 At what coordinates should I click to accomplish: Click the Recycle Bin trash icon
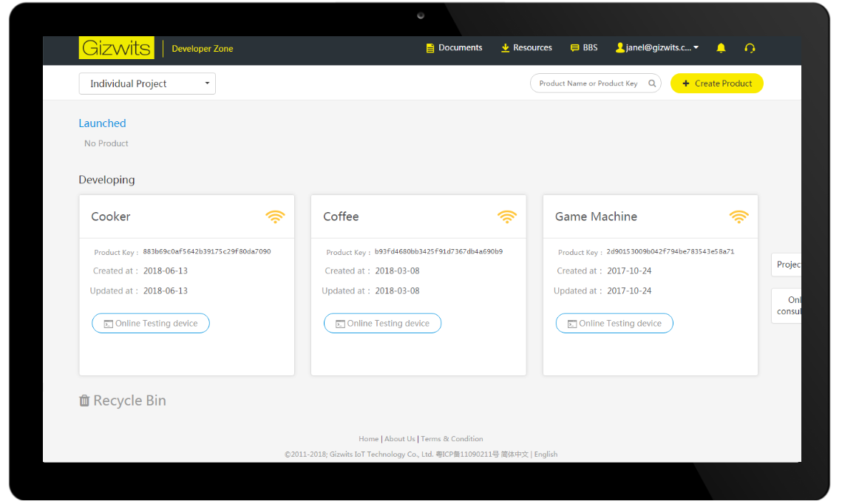84,400
